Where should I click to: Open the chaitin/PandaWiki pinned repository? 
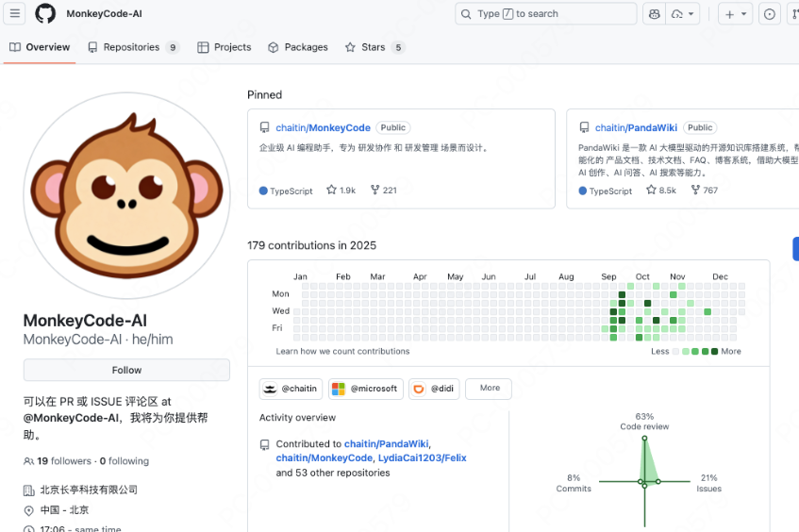[x=636, y=128]
